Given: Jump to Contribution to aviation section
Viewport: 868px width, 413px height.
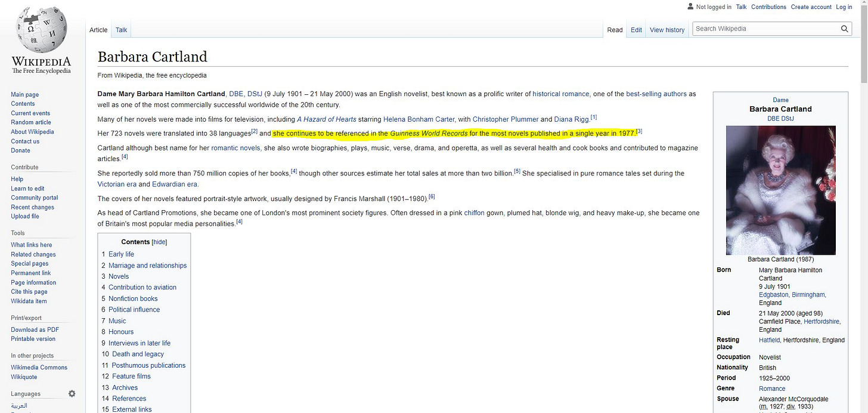Looking at the screenshot, I should (x=142, y=287).
